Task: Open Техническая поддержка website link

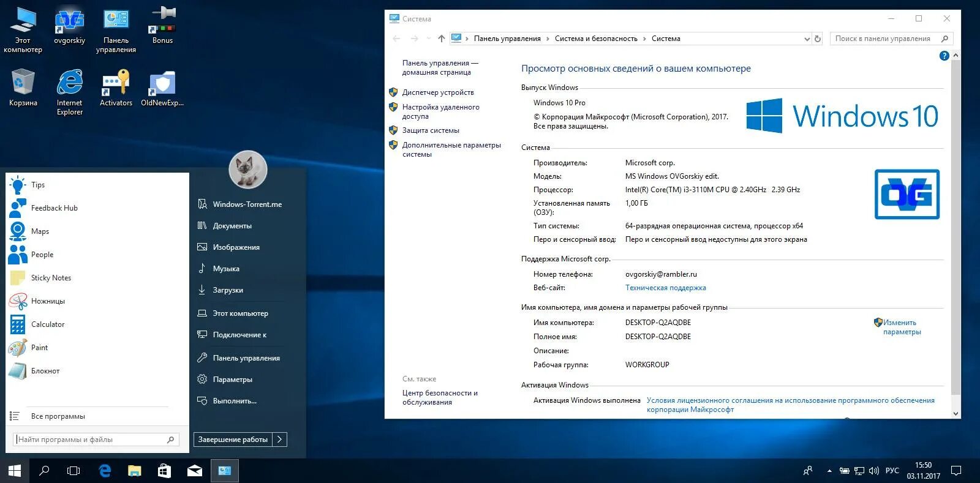Action: (x=666, y=288)
